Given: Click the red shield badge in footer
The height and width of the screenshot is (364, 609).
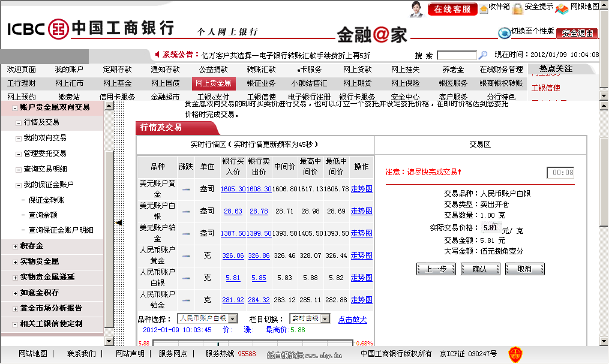Looking at the screenshot, I should pos(515,354).
